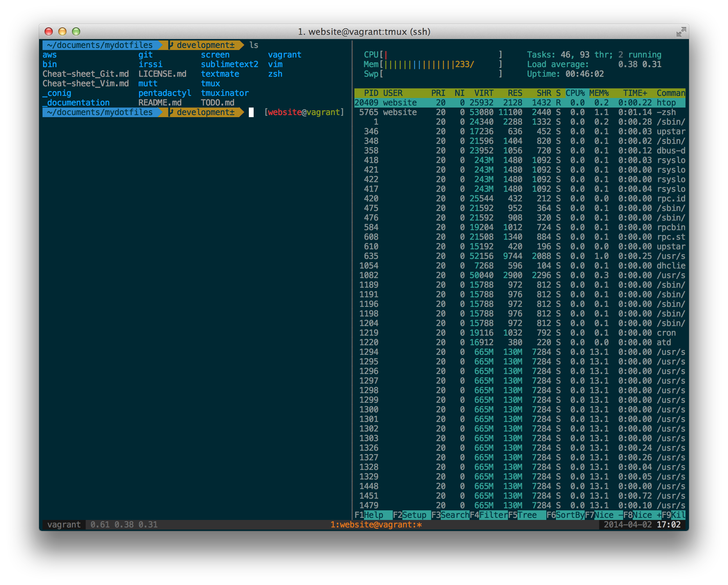Click the Uptime value 00:46:02
Viewport: 728px width, 585px height.
click(585, 74)
